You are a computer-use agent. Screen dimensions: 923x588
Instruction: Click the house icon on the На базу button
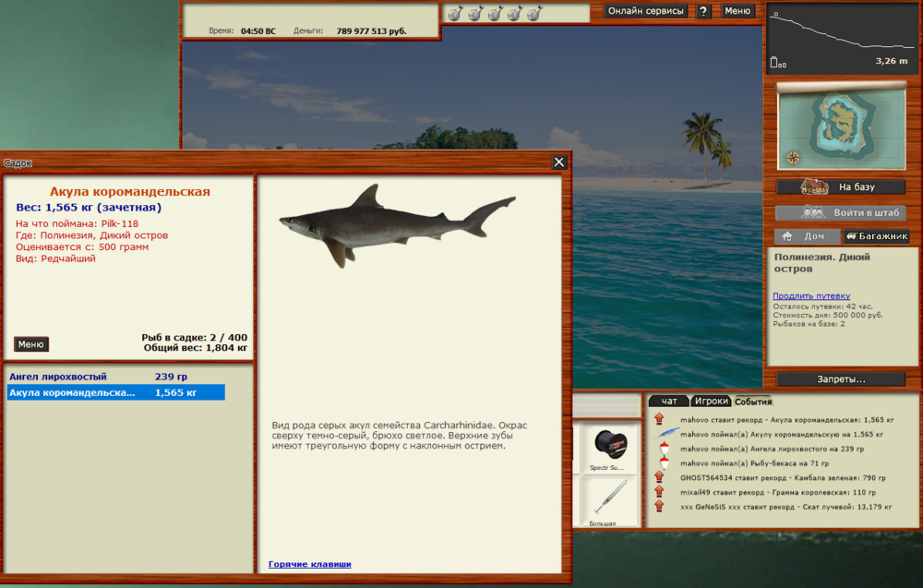[x=815, y=187]
